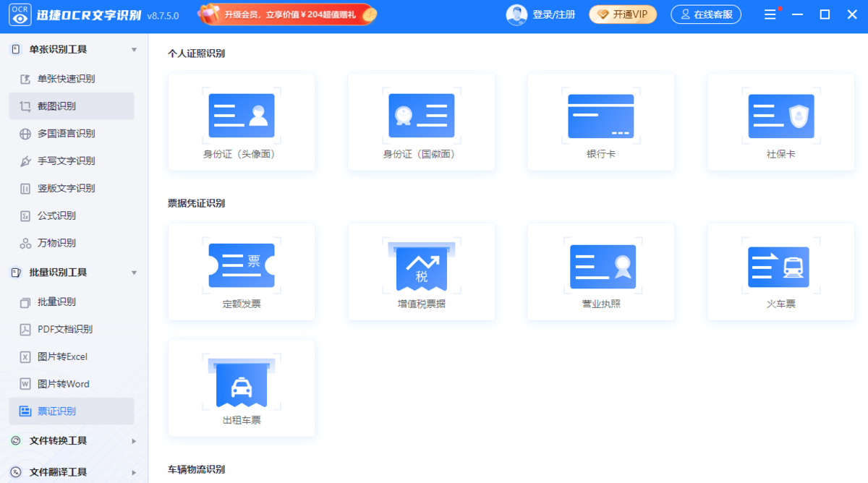Open the 图片转Word conversion tool
868x483 pixels.
click(x=70, y=383)
